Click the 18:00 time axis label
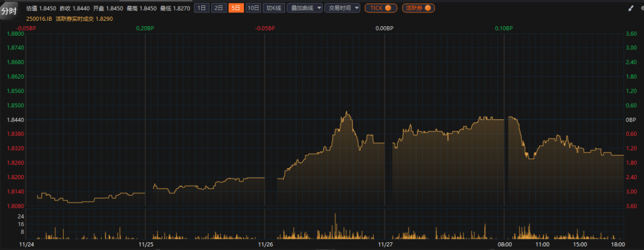Viewport: 644px width, 250px height. point(617,244)
